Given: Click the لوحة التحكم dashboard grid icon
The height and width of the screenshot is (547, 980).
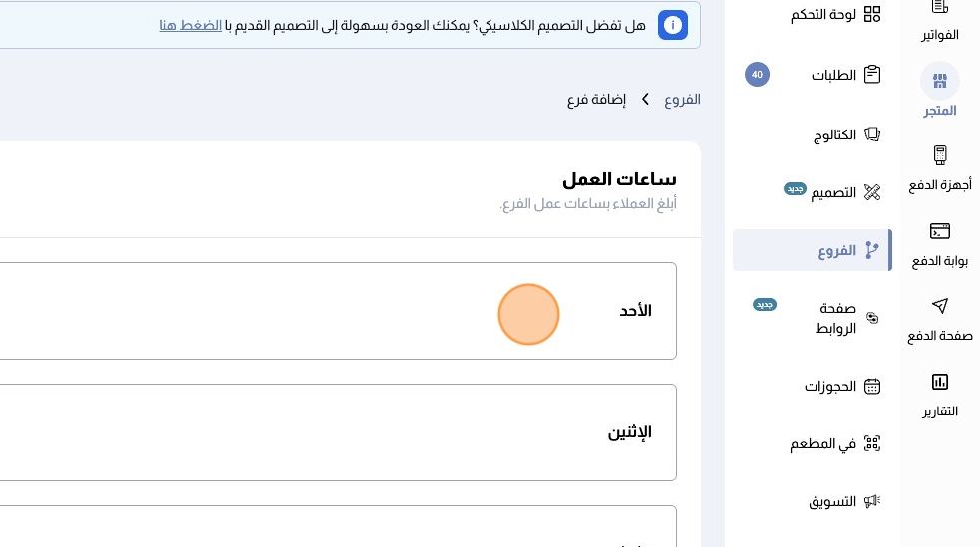Looking at the screenshot, I should click(872, 14).
